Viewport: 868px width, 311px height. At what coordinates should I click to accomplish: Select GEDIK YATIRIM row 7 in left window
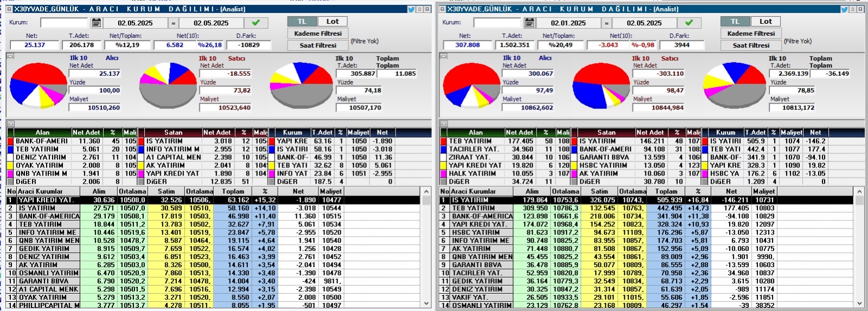point(213,249)
